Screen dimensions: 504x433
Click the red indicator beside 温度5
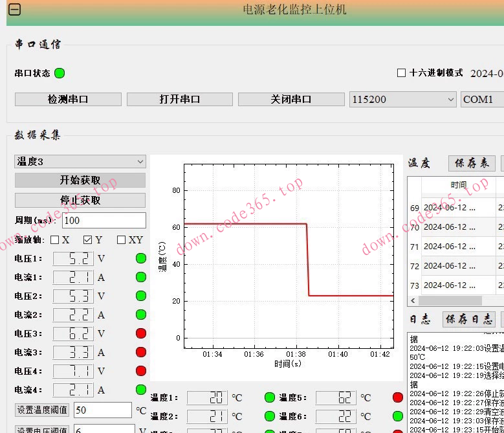398,397
